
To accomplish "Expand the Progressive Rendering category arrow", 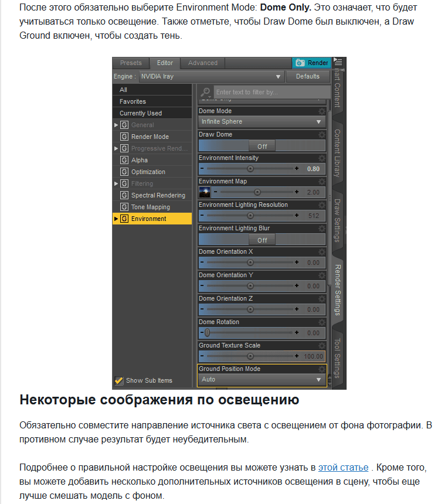I will pos(116,148).
